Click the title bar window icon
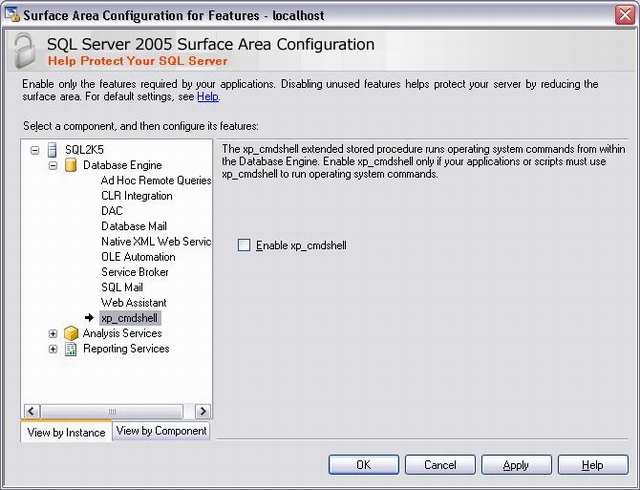Viewport: 640px width, 490px height. pos(12,14)
